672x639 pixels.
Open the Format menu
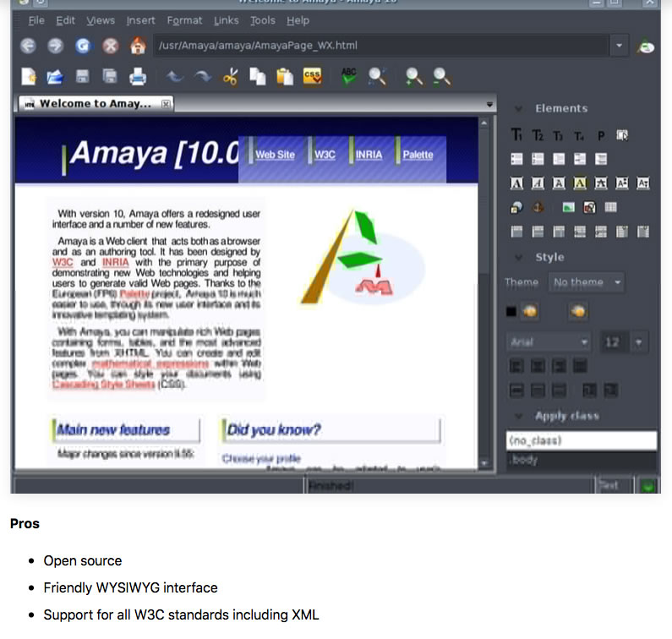pyautogui.click(x=184, y=20)
